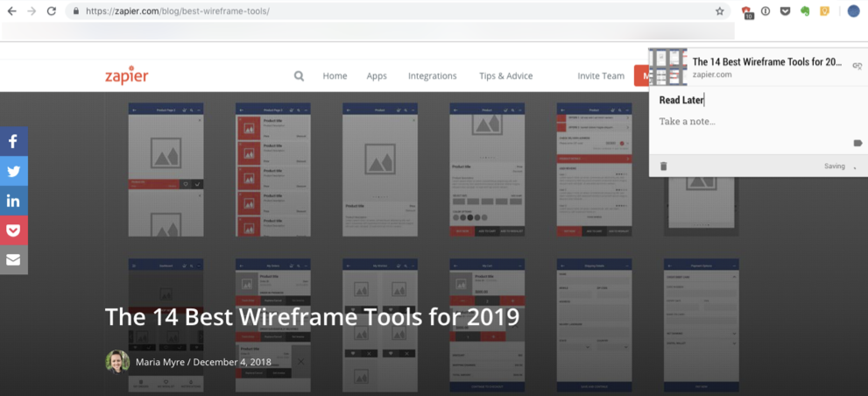Save the article via the Pocket share button
The image size is (868, 396).
[14, 230]
